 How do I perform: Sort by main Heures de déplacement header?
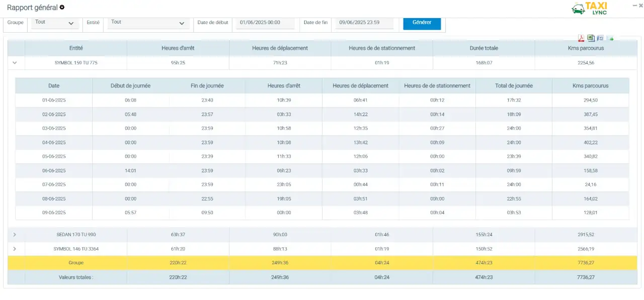(x=280, y=48)
